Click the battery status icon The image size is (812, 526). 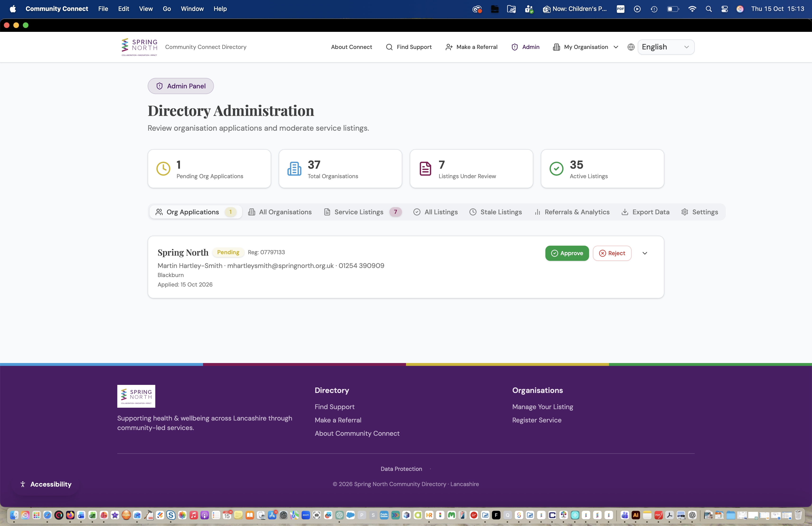673,9
